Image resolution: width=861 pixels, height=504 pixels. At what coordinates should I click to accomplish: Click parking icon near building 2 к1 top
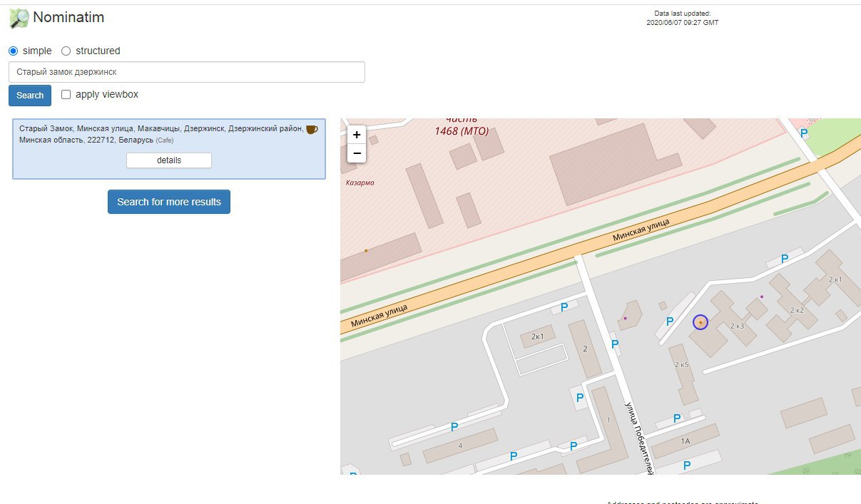[785, 259]
